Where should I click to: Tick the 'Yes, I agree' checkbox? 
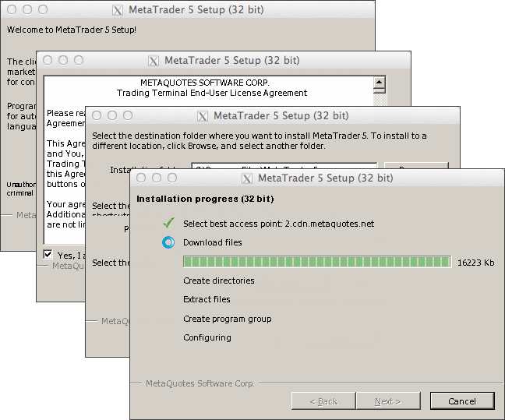[48, 255]
